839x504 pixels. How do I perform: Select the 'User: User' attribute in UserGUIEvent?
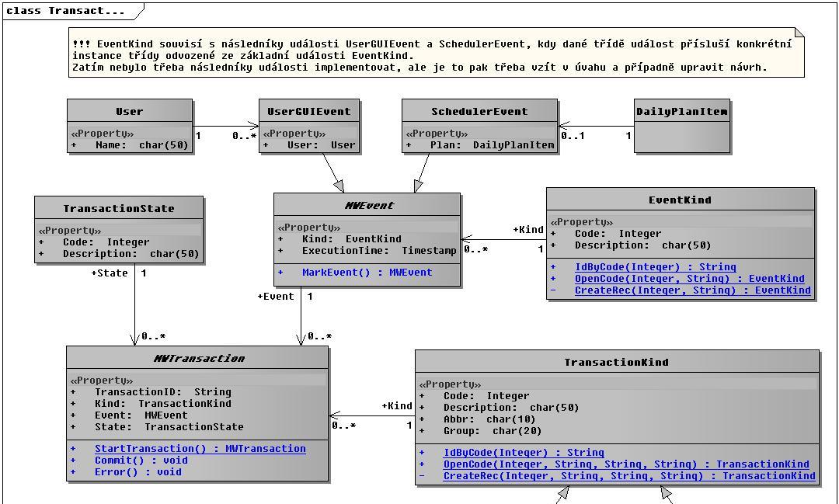coord(309,145)
